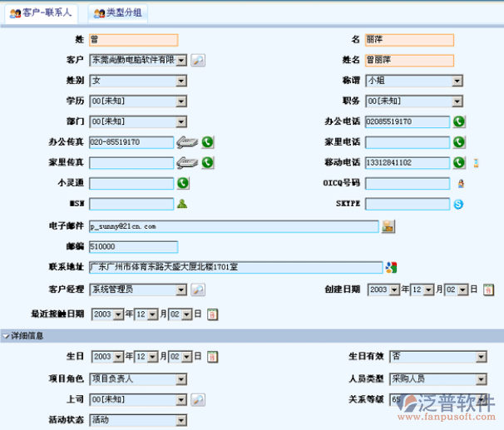The width and height of the screenshot is (504, 430).
Task: Click the send email icon beside 电子邮件
Action: (388, 225)
